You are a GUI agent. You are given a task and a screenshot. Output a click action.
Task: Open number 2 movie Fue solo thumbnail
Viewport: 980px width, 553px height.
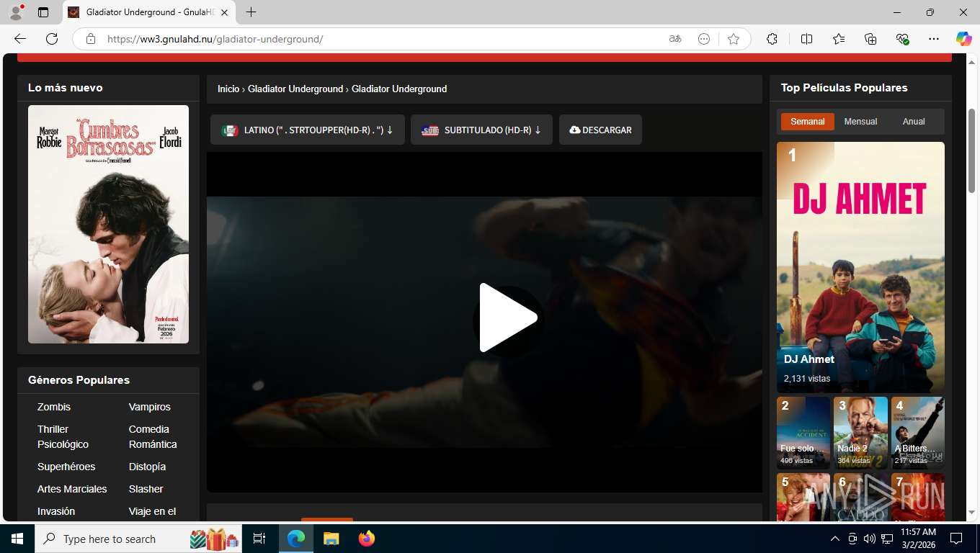coord(803,433)
